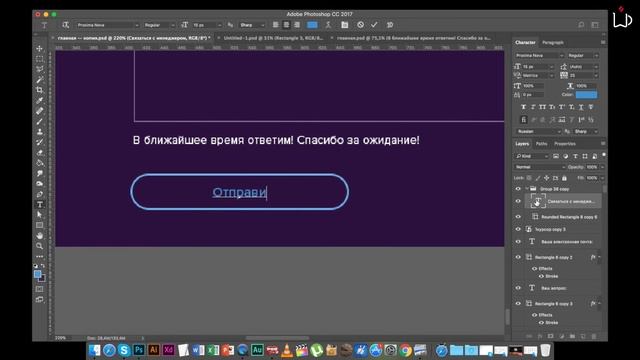
Task: Left align text in options bar
Action: pyautogui.click(x=276, y=25)
